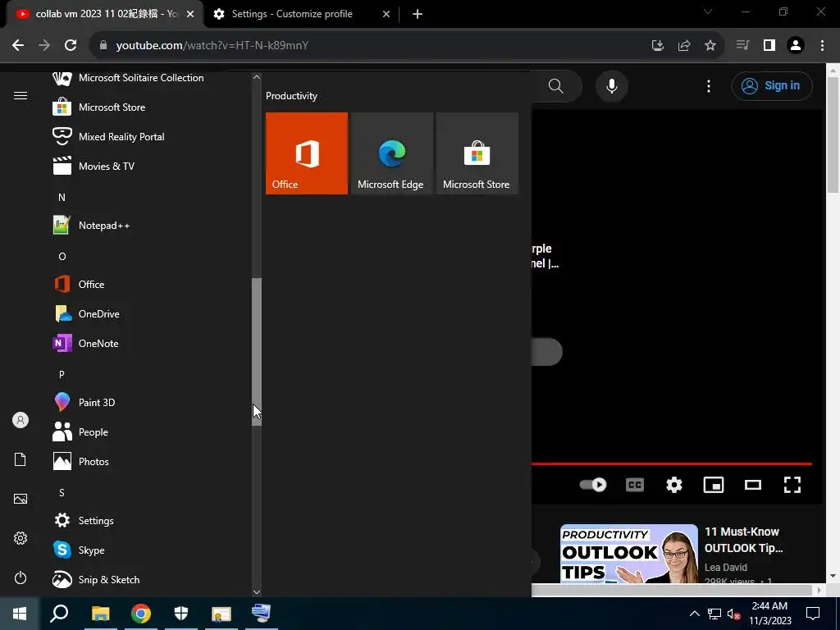This screenshot has width=840, height=630.
Task: Open 11 Must-Know OUTLOOK Tips title
Action: click(x=743, y=540)
